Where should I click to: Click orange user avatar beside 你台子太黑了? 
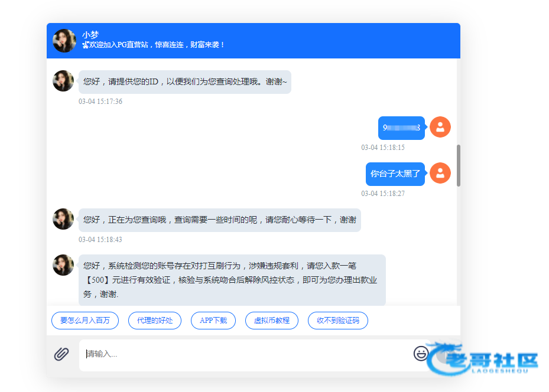coord(440,173)
